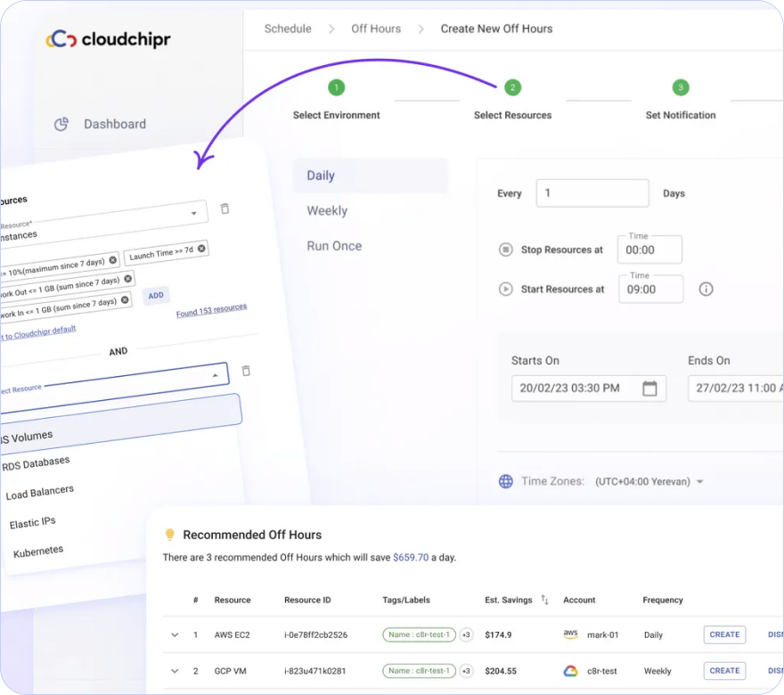Click the Name : c8r-test-1 tag on row 1
Image resolution: width=784 pixels, height=695 pixels.
419,635
